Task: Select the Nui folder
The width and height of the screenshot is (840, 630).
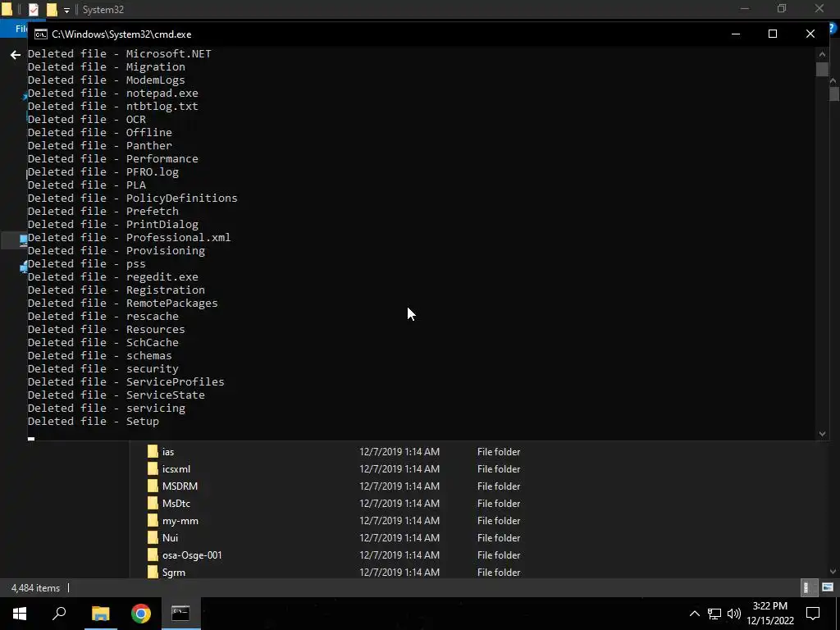Action: tap(170, 537)
